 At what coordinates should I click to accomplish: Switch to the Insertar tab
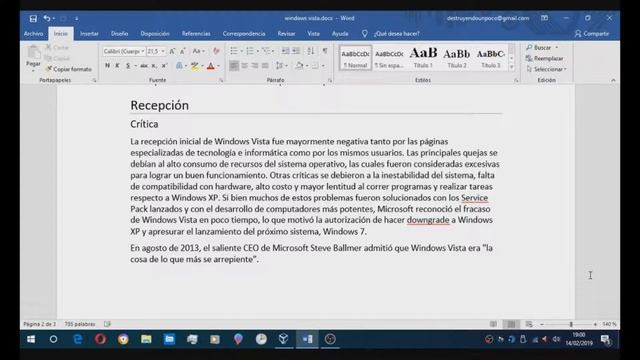89,34
